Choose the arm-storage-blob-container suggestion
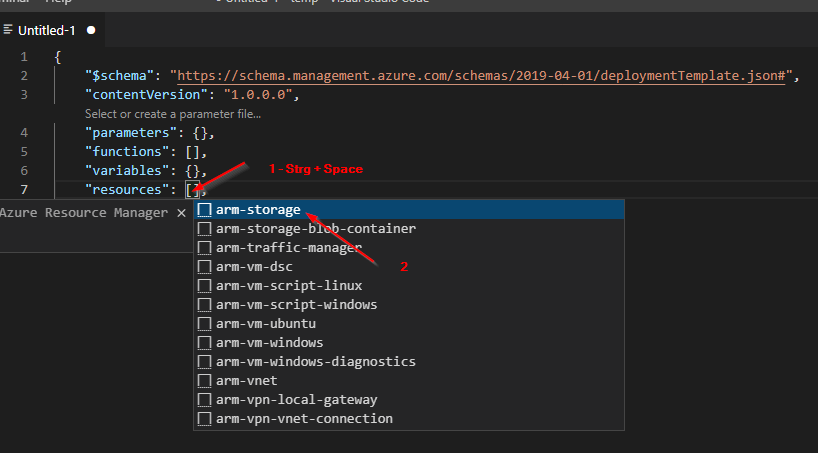818x453 pixels. click(409, 229)
